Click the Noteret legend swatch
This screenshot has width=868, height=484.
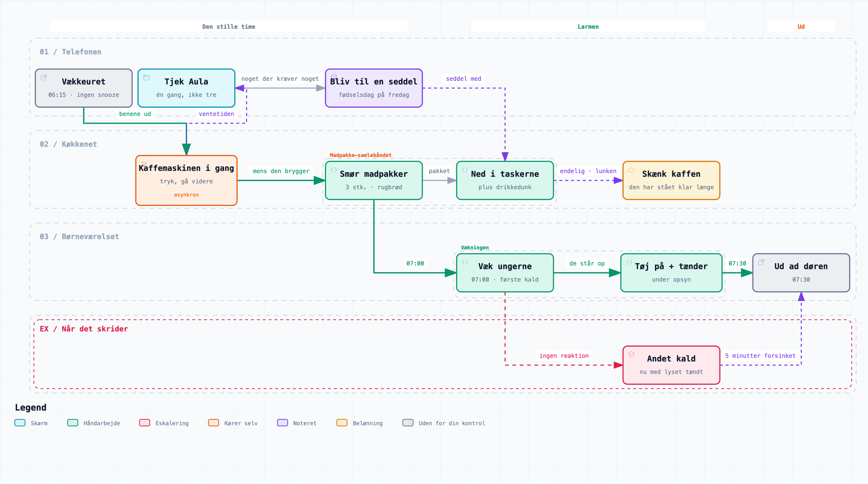pos(283,423)
